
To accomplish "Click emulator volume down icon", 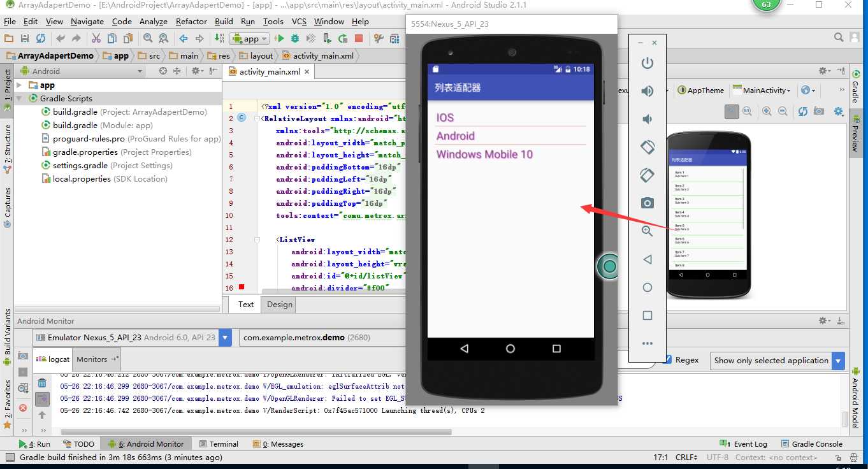I will point(647,119).
